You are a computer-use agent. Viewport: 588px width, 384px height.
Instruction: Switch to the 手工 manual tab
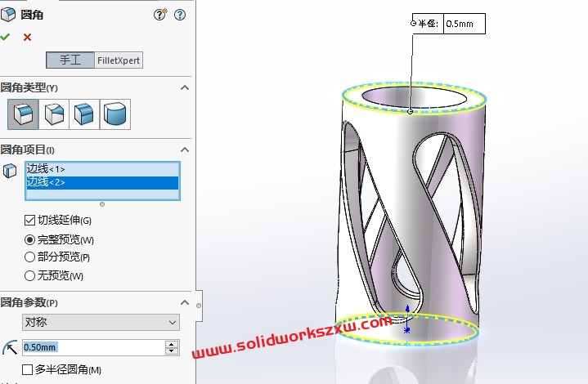pyautogui.click(x=70, y=60)
